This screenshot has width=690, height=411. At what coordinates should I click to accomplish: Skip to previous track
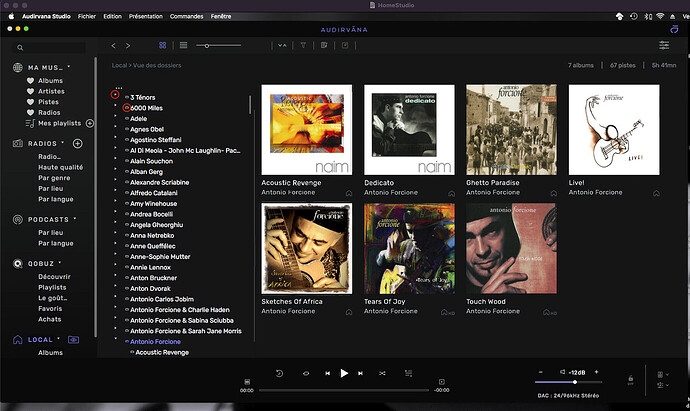click(327, 373)
